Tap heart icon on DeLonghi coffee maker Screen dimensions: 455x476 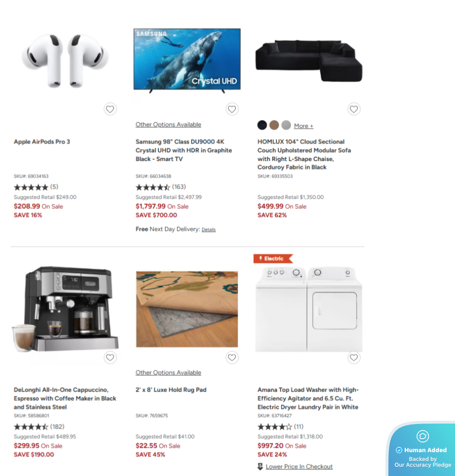coord(110,357)
